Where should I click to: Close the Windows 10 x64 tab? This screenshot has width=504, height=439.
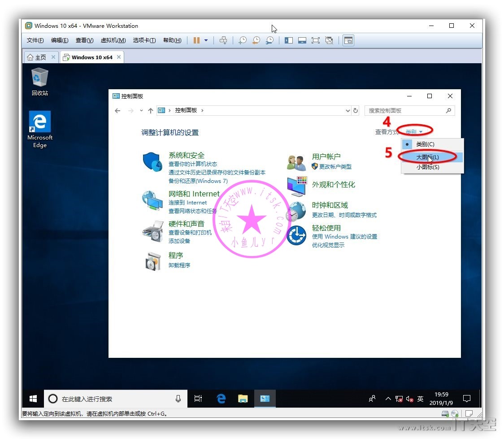(119, 57)
